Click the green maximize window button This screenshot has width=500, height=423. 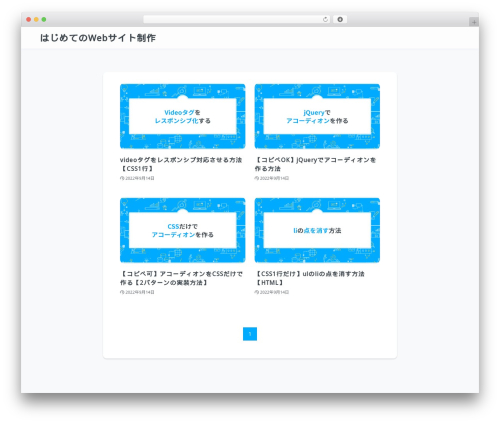click(44, 20)
